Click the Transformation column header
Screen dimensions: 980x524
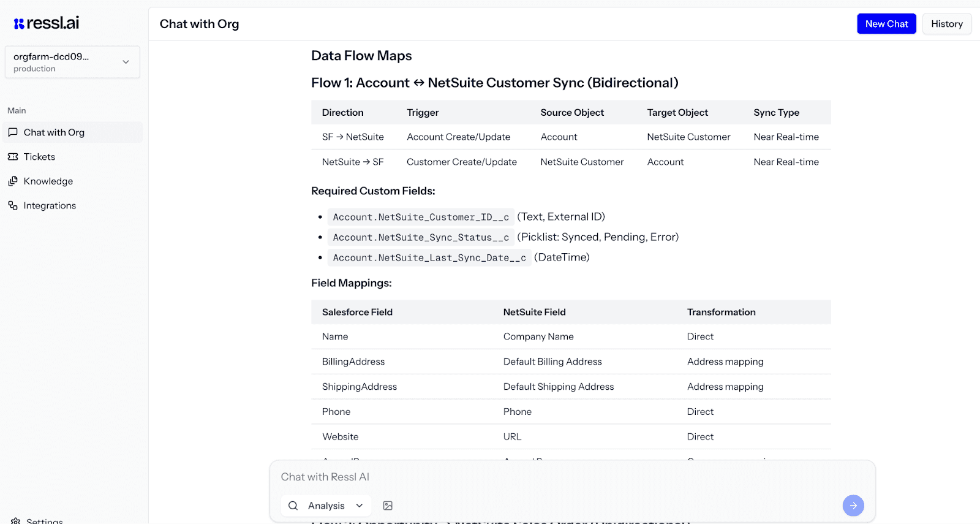(x=722, y=312)
